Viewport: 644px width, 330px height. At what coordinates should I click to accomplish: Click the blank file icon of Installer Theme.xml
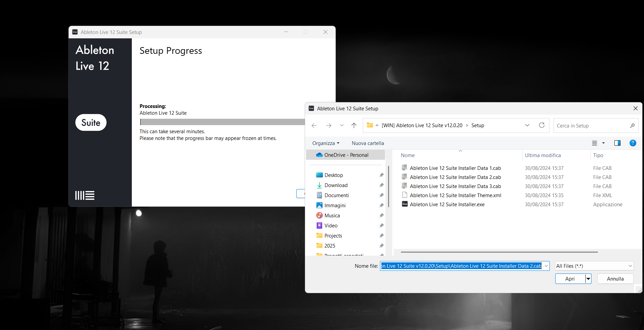pyautogui.click(x=405, y=195)
